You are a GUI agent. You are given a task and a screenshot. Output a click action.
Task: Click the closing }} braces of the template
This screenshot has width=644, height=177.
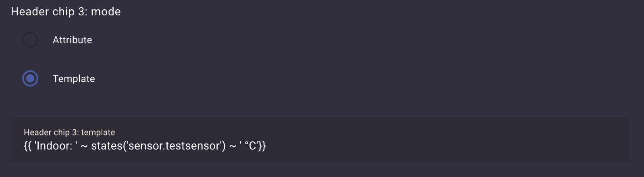point(262,146)
